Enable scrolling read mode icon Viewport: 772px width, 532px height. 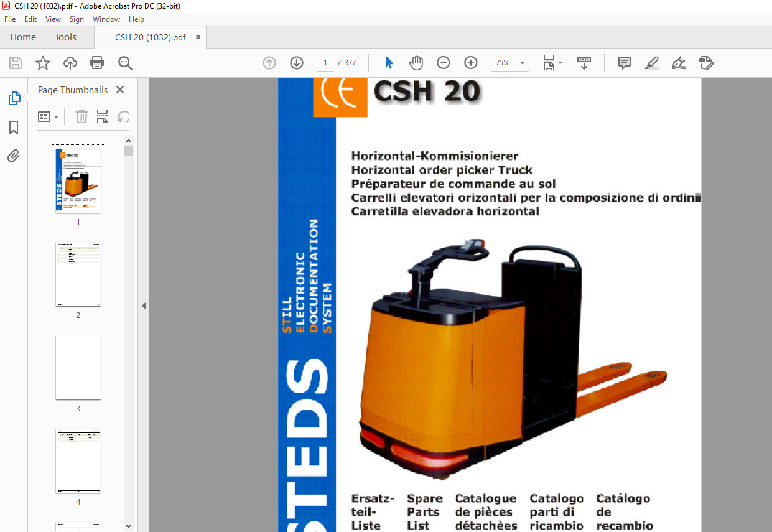pos(584,63)
